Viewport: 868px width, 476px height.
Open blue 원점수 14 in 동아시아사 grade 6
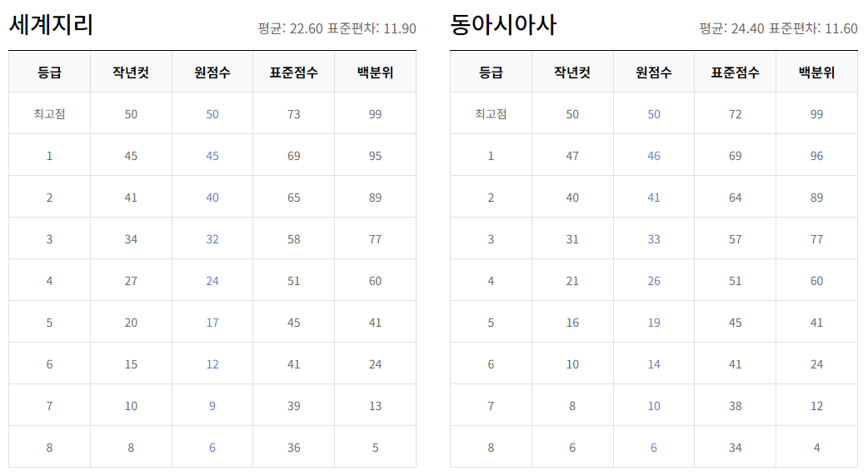(654, 364)
